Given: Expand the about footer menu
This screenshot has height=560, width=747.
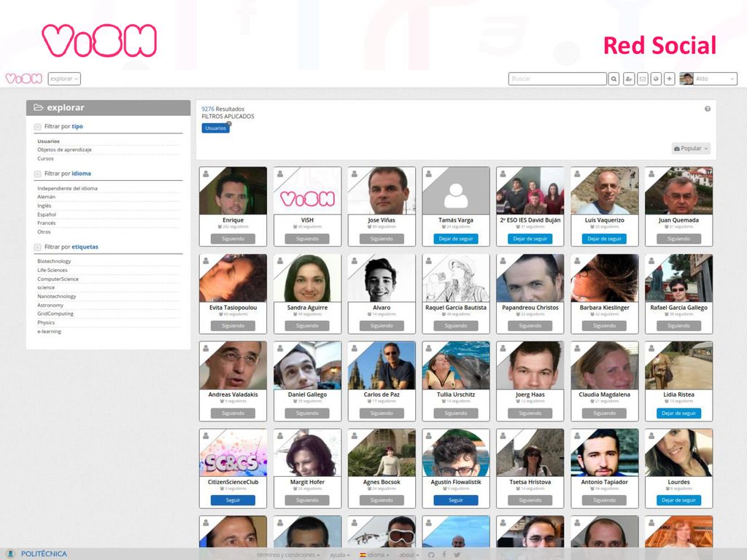Looking at the screenshot, I should [x=409, y=555].
